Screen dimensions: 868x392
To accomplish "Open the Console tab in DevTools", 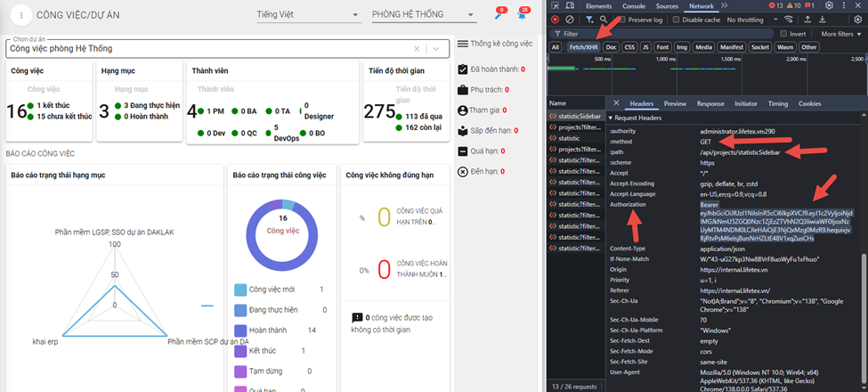I will [633, 5].
